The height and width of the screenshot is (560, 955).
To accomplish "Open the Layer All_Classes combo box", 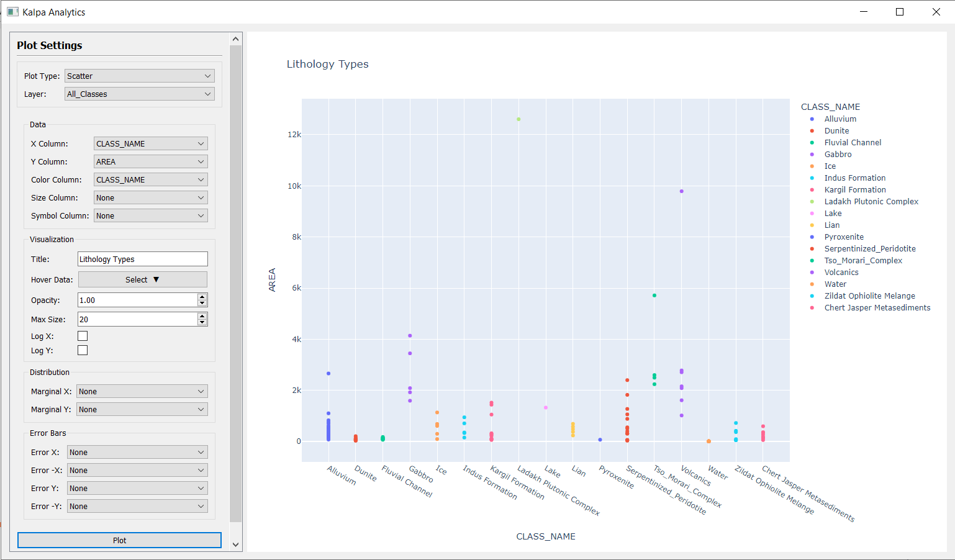I will [139, 94].
